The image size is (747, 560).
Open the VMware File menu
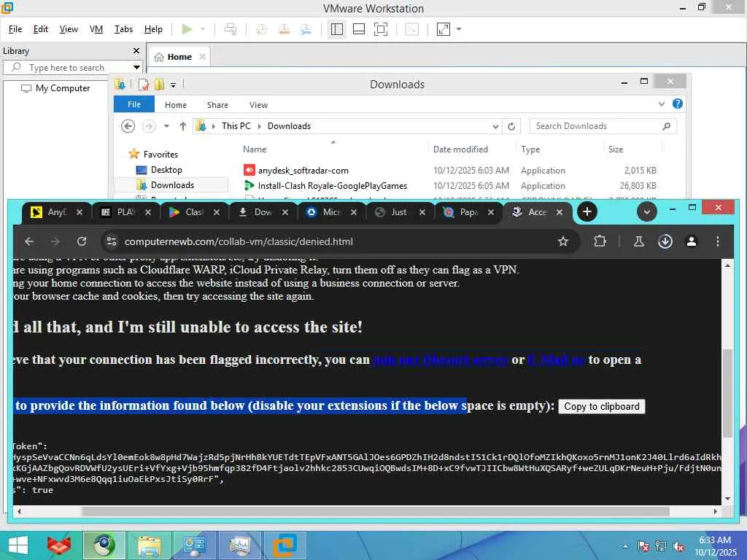pos(15,29)
